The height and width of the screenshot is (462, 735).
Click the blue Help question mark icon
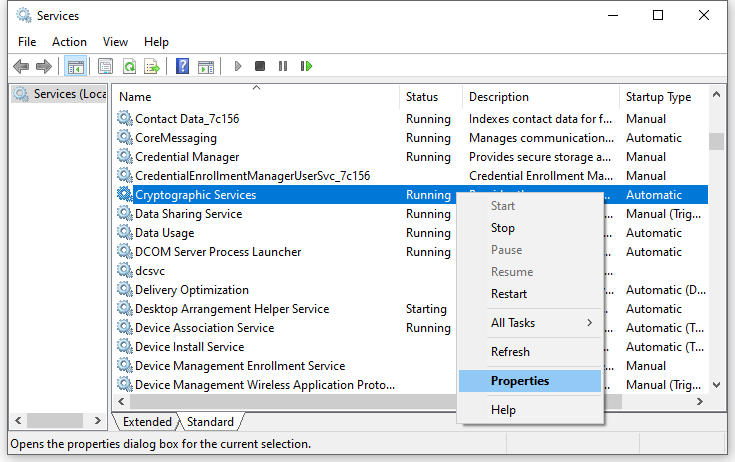point(182,66)
